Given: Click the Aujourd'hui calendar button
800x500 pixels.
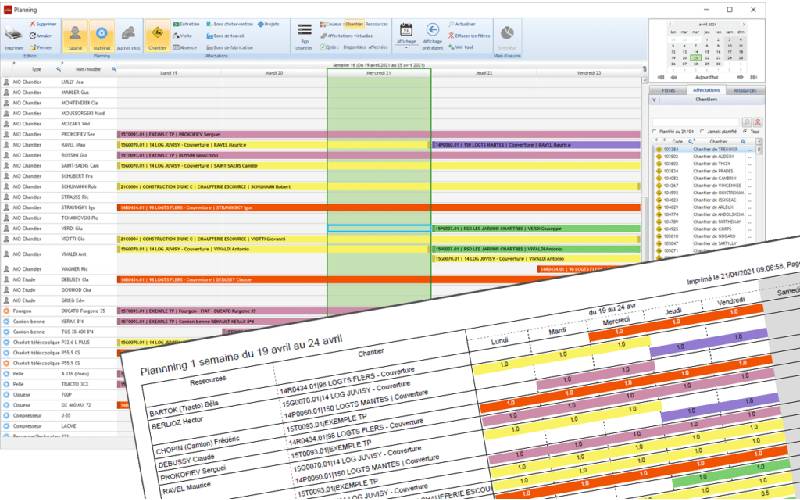Looking at the screenshot, I should coord(707,77).
